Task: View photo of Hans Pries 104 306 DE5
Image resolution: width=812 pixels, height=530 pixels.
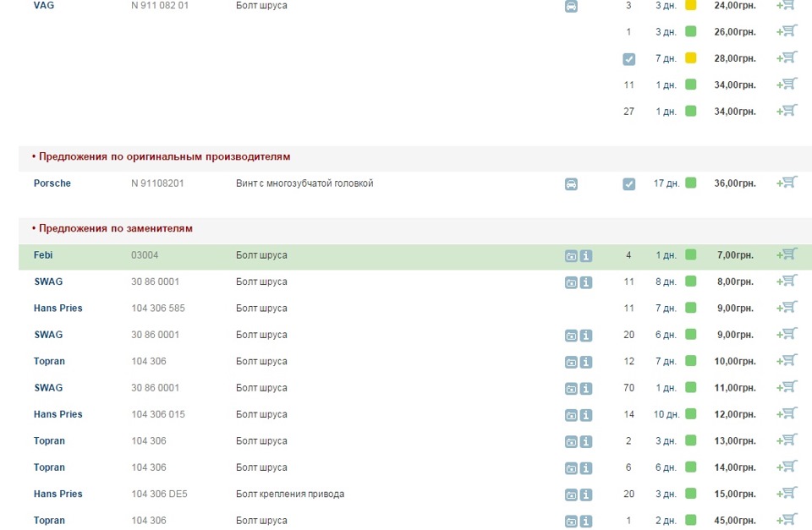Action: [x=571, y=494]
